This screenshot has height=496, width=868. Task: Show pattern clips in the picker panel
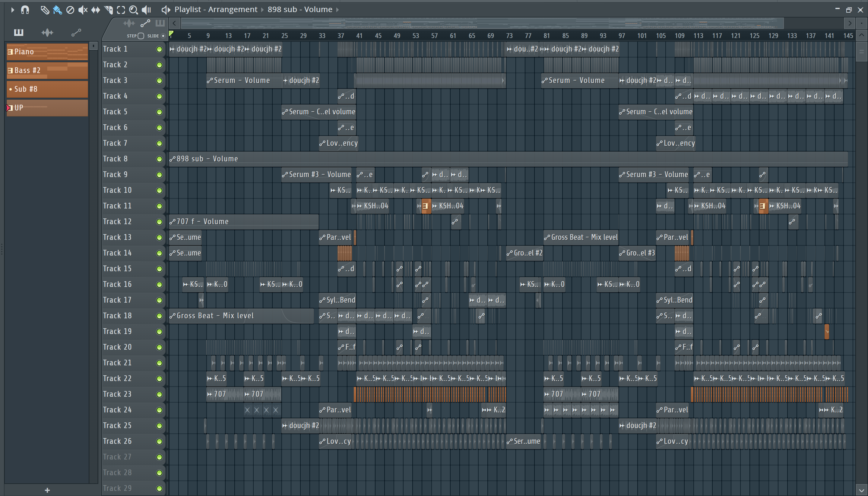tap(18, 32)
